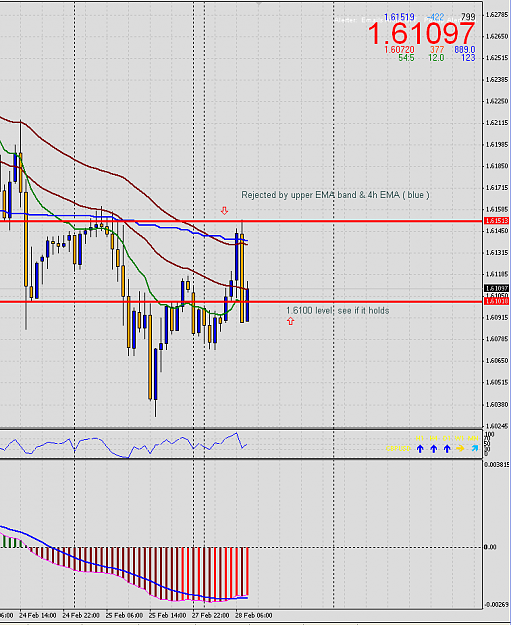Click the 0.003815 oscillator scale value
The image size is (511, 625).
[x=497, y=464]
